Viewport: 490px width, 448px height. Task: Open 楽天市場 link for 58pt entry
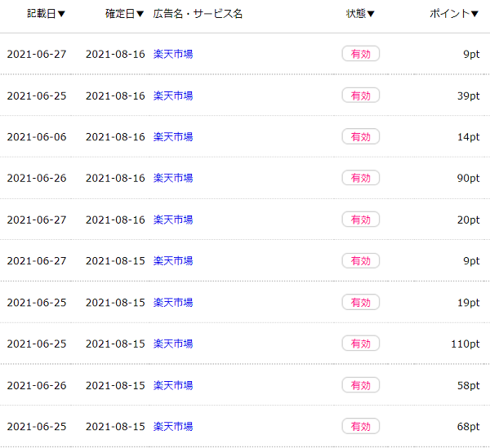pos(173,385)
